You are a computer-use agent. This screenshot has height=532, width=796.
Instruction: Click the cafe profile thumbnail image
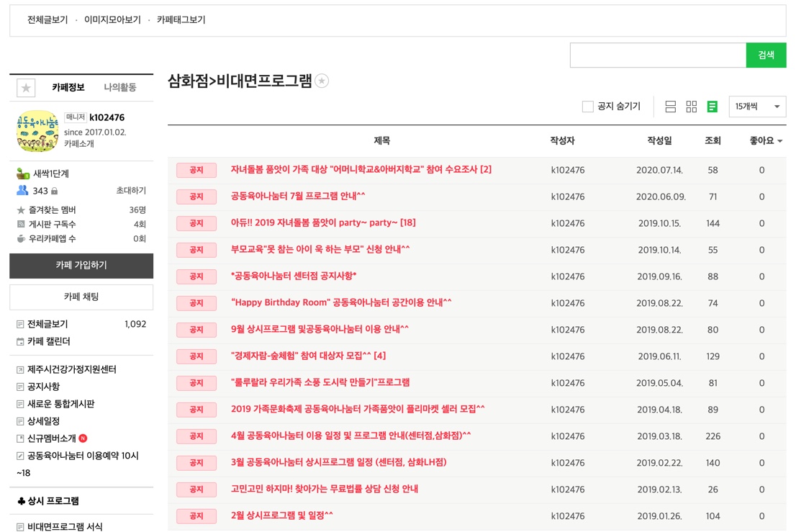[37, 131]
